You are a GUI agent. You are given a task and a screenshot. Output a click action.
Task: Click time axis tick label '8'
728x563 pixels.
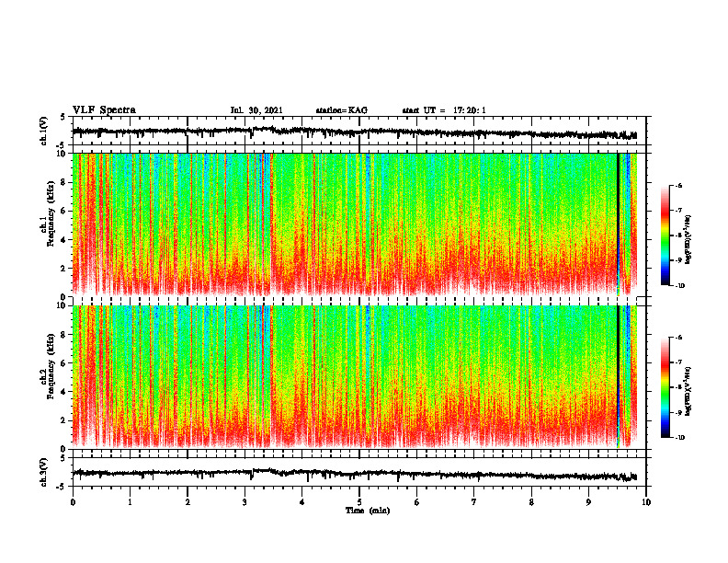[x=531, y=502]
